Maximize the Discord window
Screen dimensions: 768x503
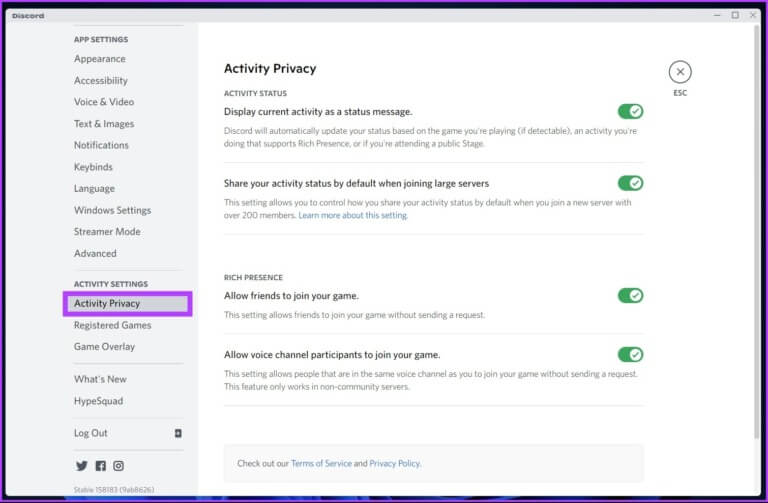[x=735, y=15]
